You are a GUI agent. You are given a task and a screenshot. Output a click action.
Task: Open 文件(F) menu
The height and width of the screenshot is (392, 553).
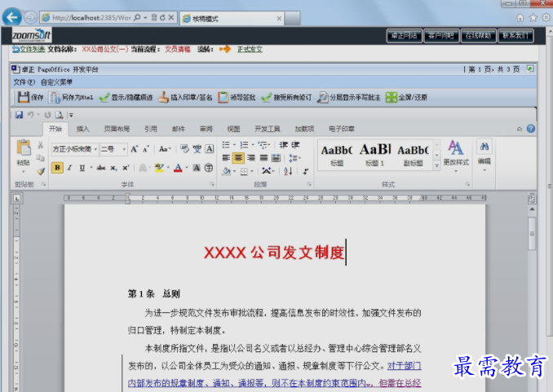[24, 82]
